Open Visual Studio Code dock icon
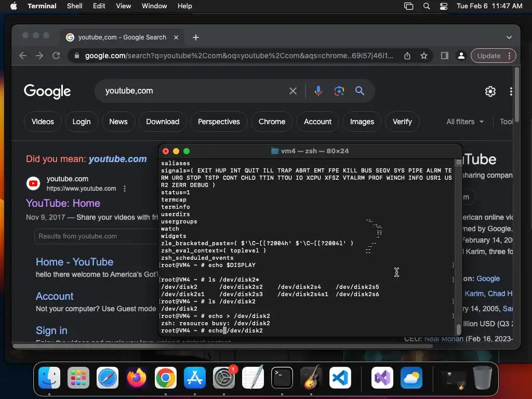The height and width of the screenshot is (399, 532). tap(340, 377)
